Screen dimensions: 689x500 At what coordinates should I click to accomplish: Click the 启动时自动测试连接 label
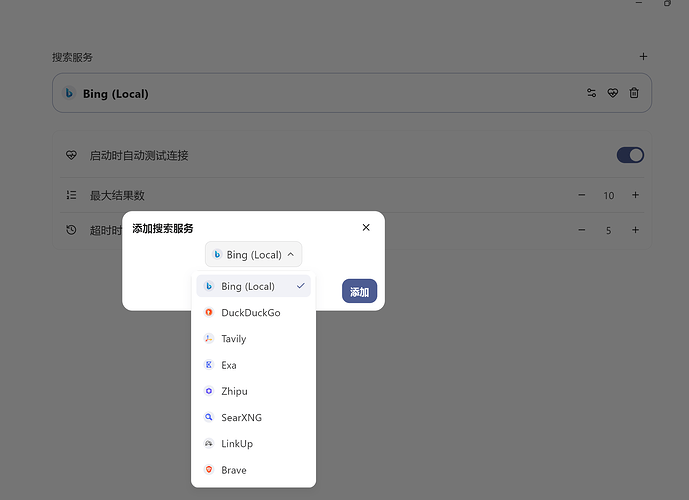[139, 156]
